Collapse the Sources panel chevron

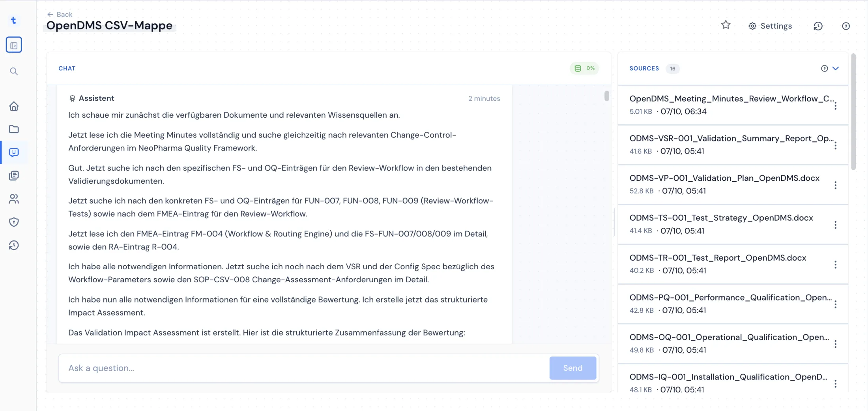click(836, 68)
